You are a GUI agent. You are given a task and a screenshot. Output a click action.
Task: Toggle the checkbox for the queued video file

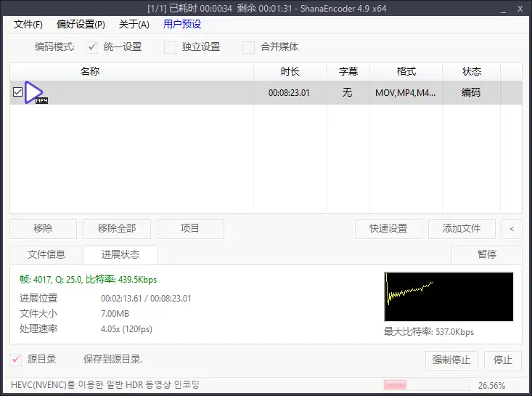click(18, 92)
